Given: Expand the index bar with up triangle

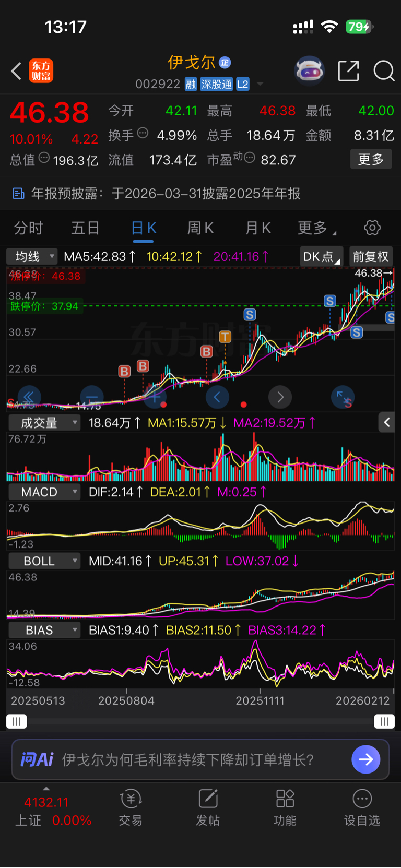Looking at the screenshot, I should point(46,788).
